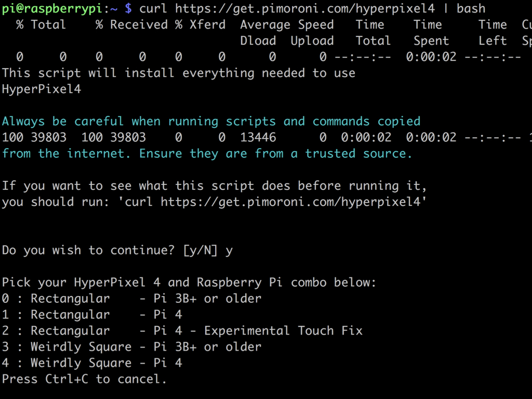Select option 2 Experimental Touch Fix line

[182, 331]
